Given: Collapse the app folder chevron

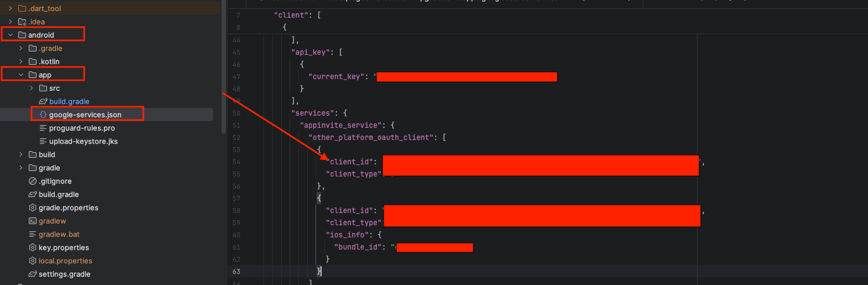Looking at the screenshot, I should tap(21, 75).
